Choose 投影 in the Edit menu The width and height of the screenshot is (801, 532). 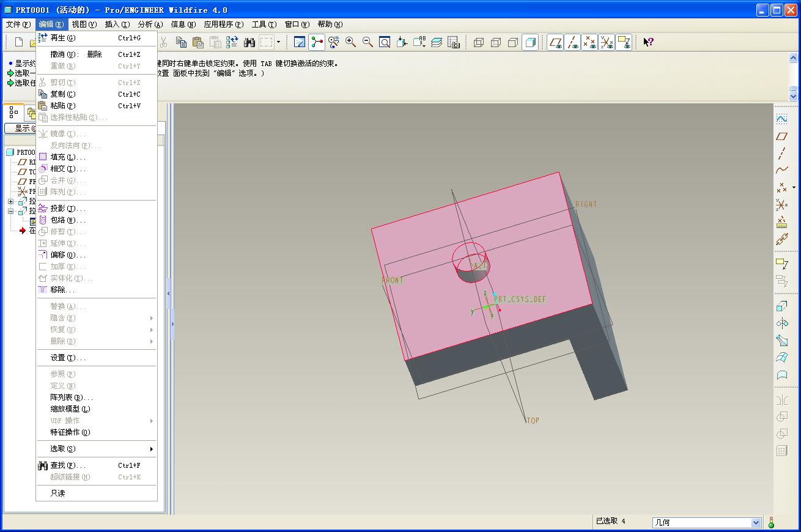(97, 209)
